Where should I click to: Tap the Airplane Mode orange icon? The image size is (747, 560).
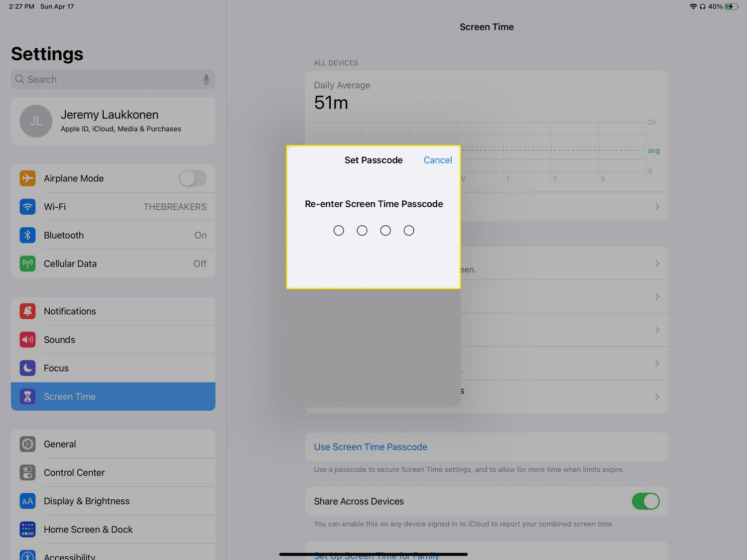click(x=28, y=178)
